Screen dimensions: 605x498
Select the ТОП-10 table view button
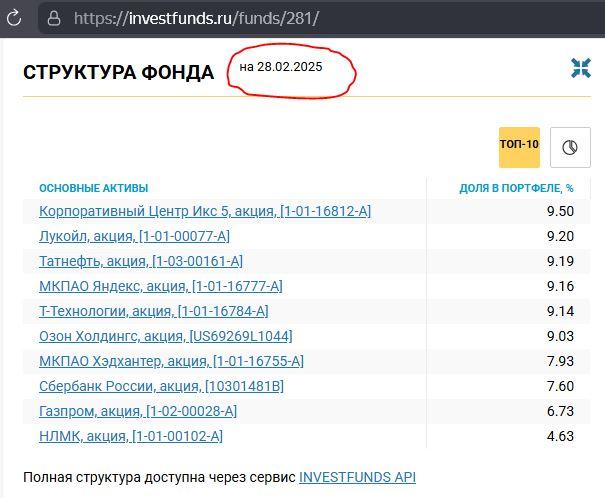click(x=519, y=147)
